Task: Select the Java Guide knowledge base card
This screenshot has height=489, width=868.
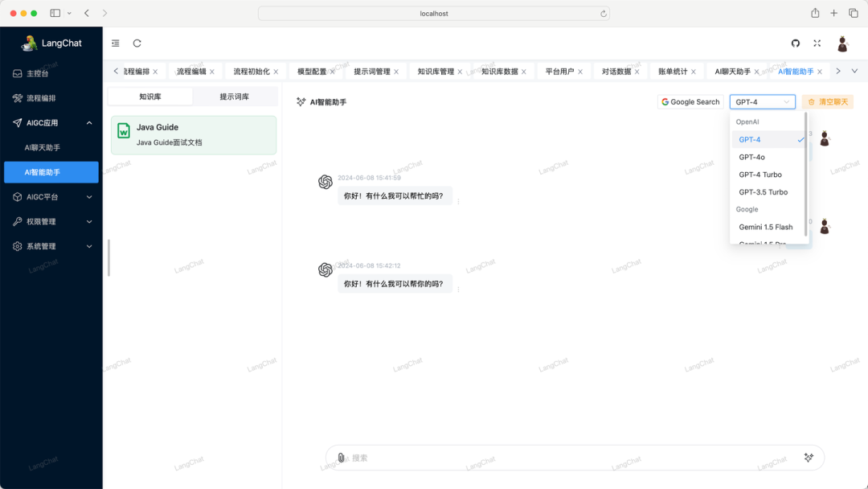Action: (x=193, y=134)
